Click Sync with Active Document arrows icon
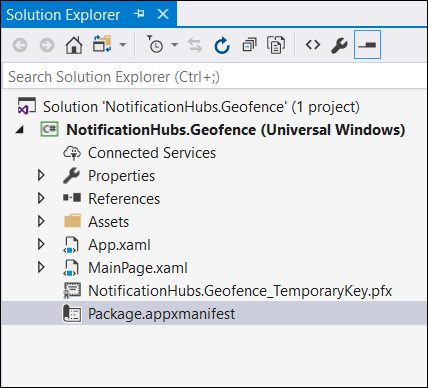The height and width of the screenshot is (388, 428). (195, 45)
